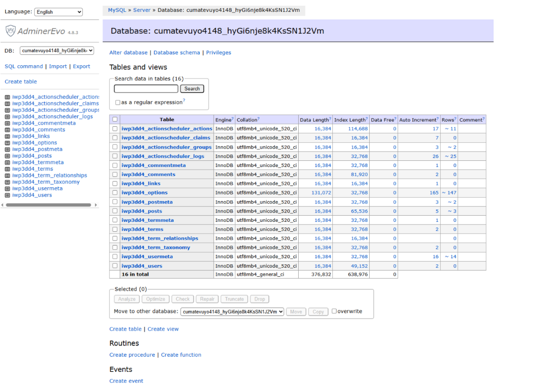Click select-data icon beside iwp3dd4_usermeta in sidebar
Image resolution: width=554 pixels, height=392 pixels.
[7, 189]
